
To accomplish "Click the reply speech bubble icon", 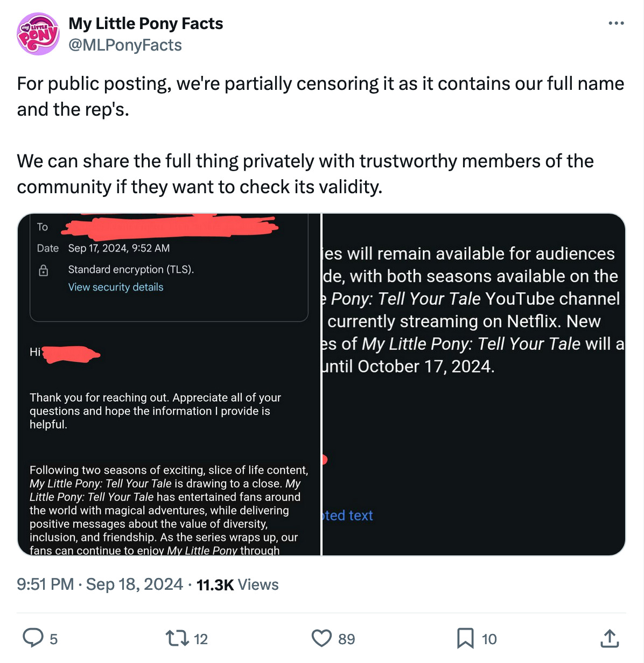I will [x=33, y=638].
